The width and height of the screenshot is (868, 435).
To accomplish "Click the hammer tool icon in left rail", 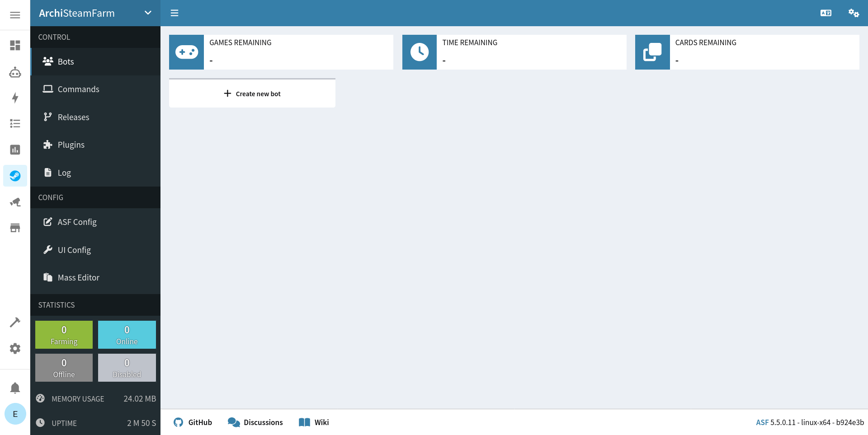I will [x=15, y=322].
